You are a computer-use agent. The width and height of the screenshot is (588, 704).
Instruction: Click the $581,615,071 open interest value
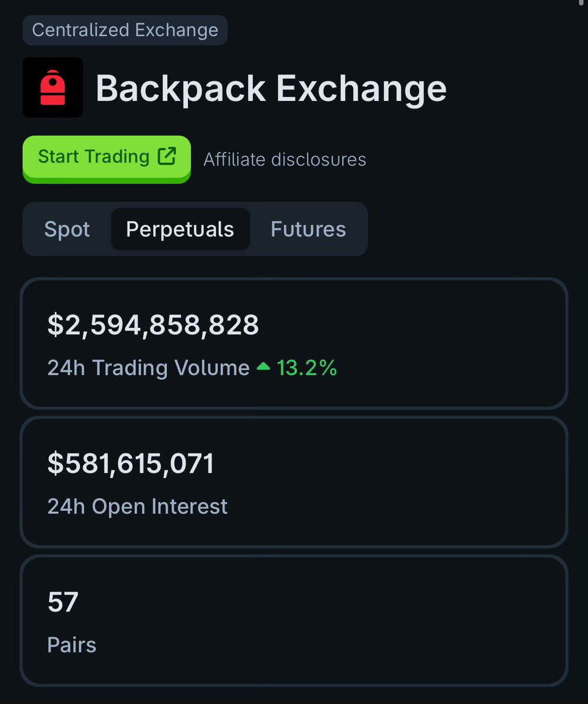pyautogui.click(x=131, y=463)
